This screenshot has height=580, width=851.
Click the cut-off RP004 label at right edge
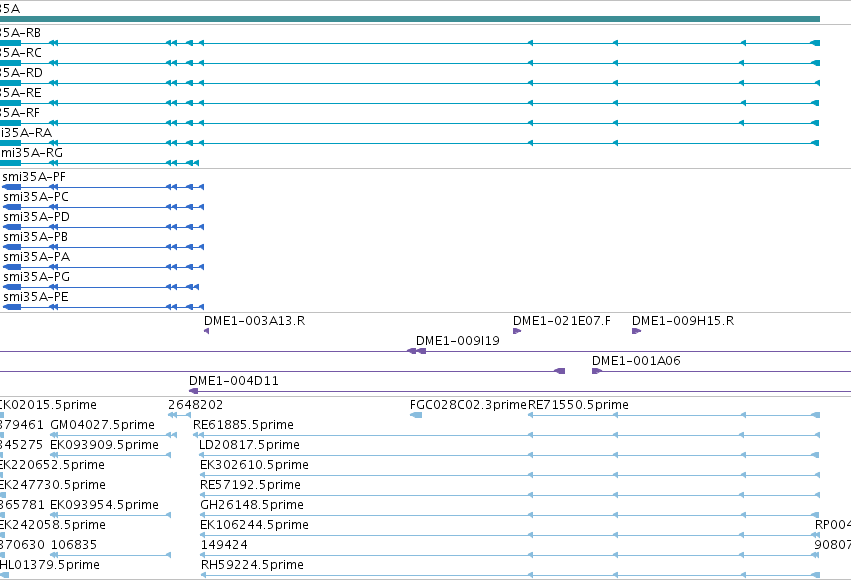pos(833,525)
